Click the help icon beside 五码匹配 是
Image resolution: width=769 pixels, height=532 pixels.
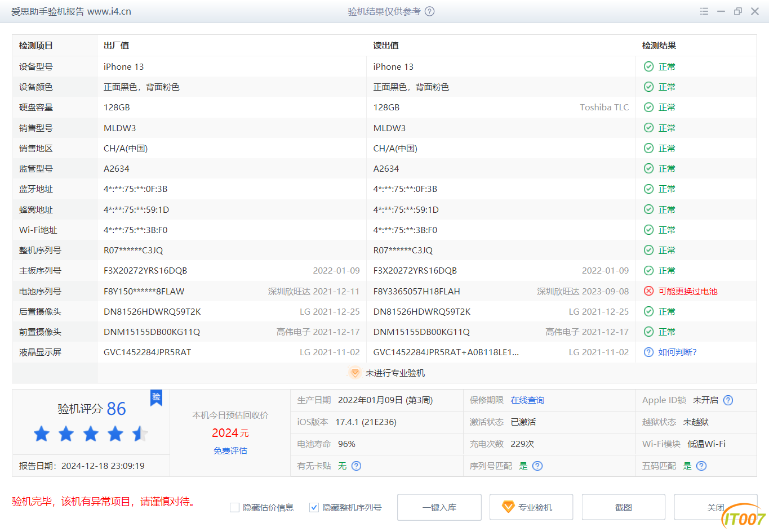pos(701,466)
